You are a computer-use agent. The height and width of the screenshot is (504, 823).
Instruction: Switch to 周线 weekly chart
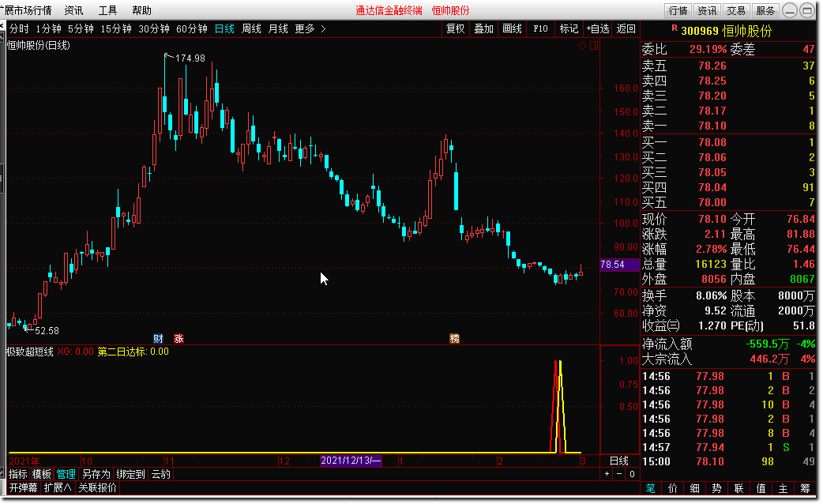tap(251, 29)
